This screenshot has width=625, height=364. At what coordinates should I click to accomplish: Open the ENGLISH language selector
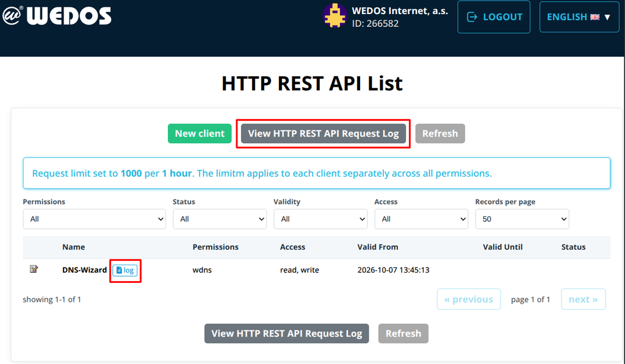pyautogui.click(x=579, y=16)
